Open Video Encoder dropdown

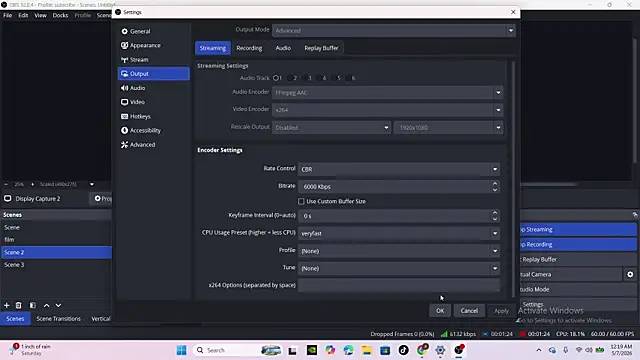(387, 110)
